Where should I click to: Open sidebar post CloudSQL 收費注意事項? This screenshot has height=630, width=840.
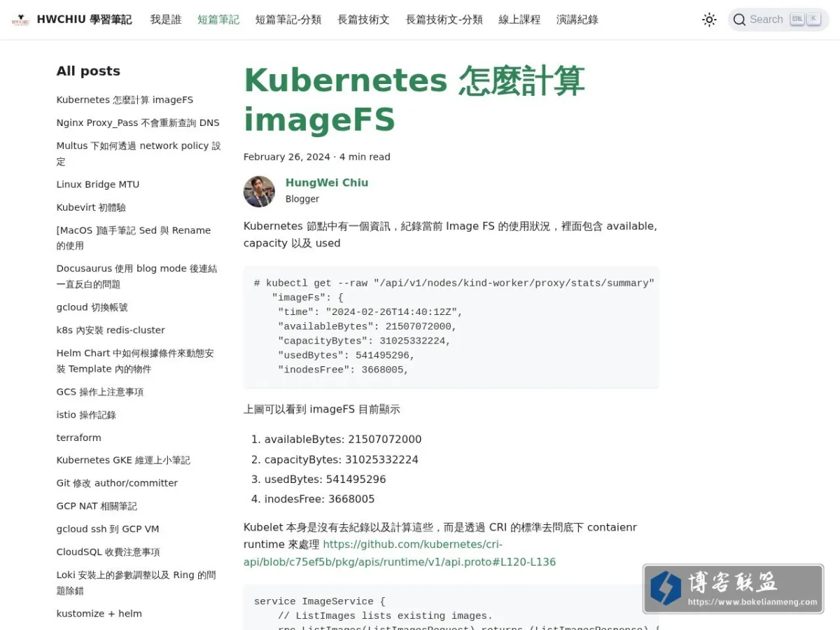pyautogui.click(x=108, y=552)
